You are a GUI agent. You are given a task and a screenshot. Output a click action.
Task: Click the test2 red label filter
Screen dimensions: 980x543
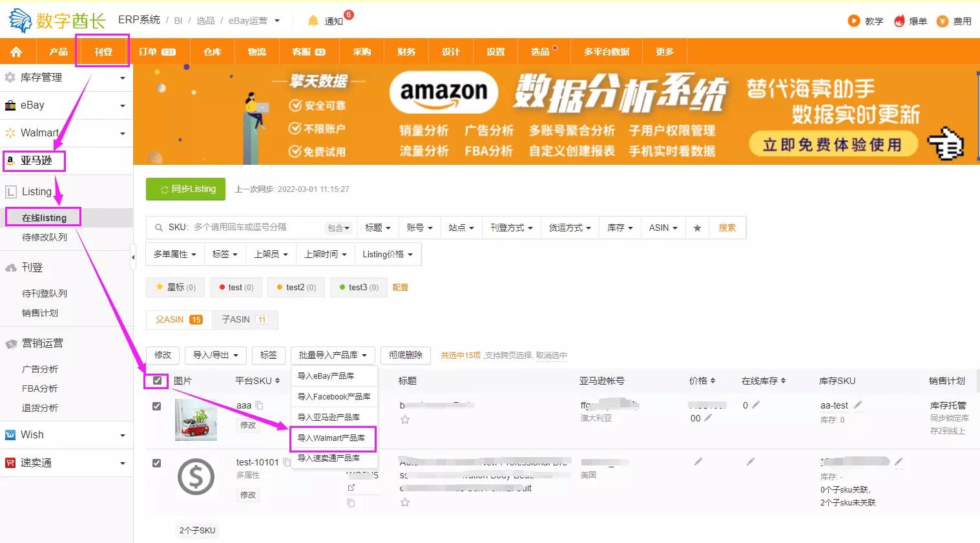coord(295,287)
